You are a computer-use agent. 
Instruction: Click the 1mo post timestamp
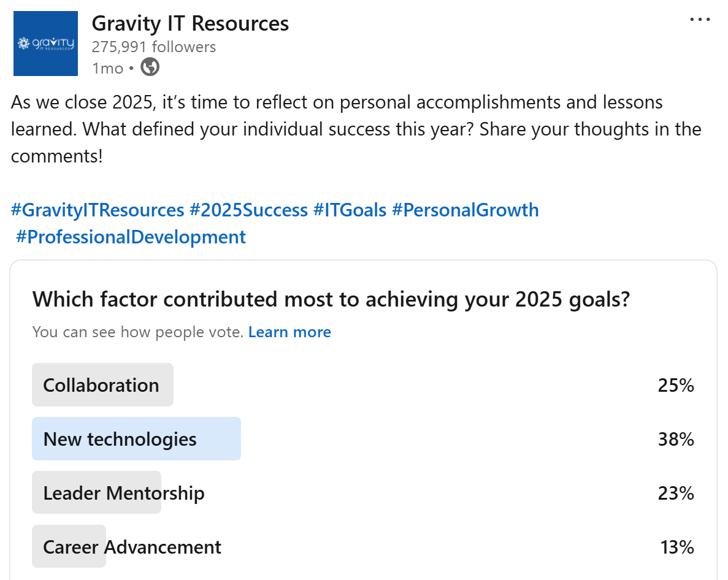[x=107, y=68]
